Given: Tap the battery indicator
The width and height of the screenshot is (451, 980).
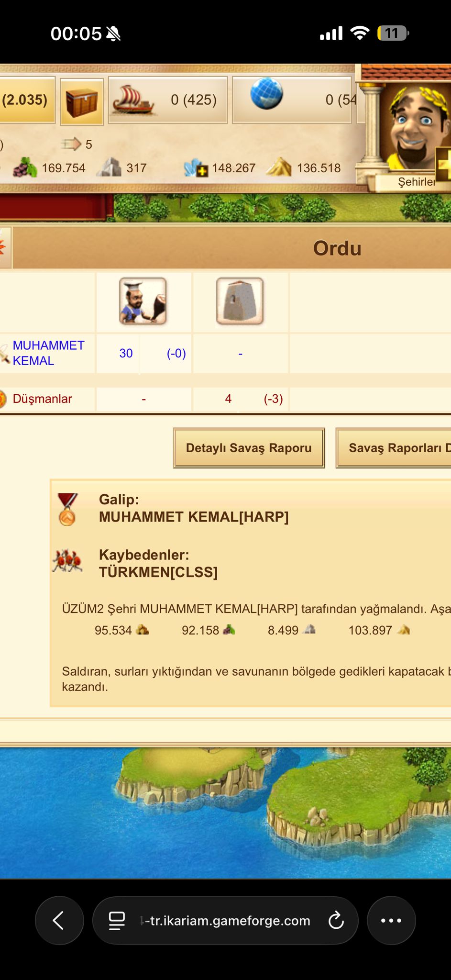Looking at the screenshot, I should [393, 33].
